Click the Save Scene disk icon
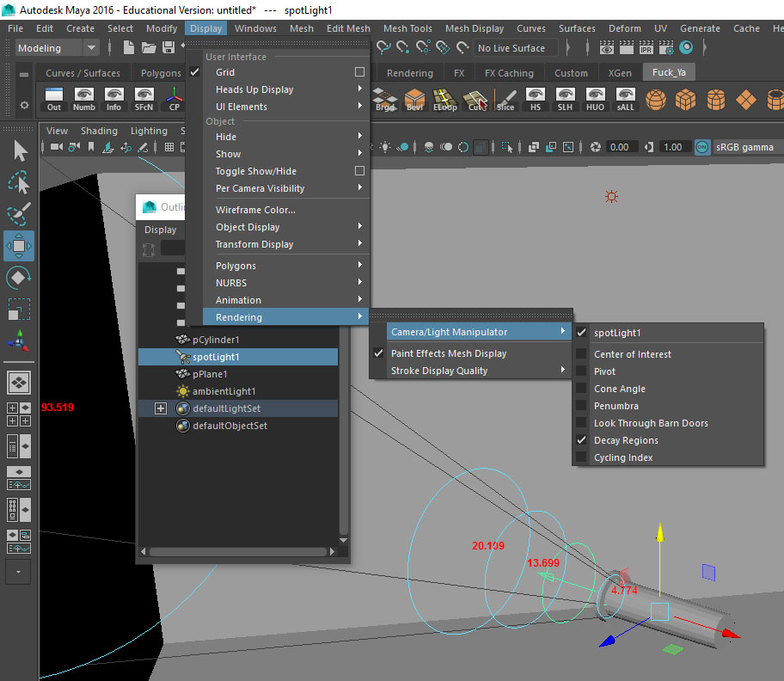This screenshot has height=681, width=784. (x=168, y=47)
